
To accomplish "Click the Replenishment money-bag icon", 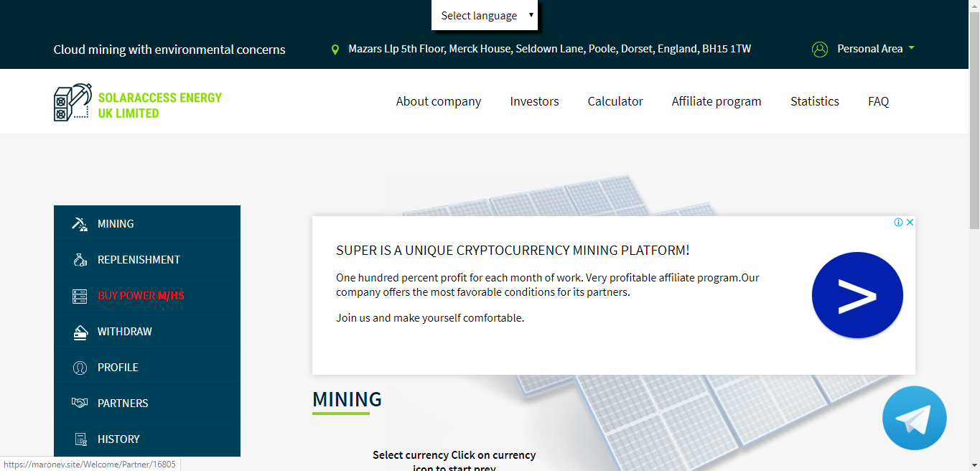I will click(80, 259).
